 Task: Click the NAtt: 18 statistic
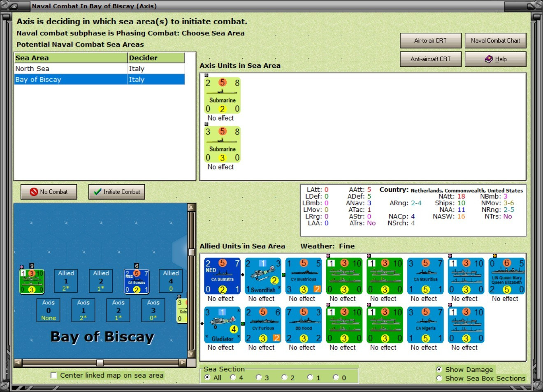pyautogui.click(x=452, y=197)
